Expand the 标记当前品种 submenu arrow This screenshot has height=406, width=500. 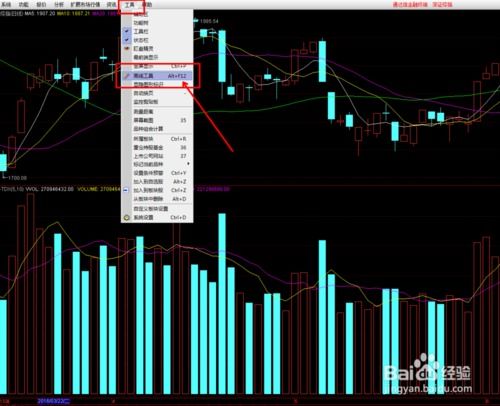188,164
